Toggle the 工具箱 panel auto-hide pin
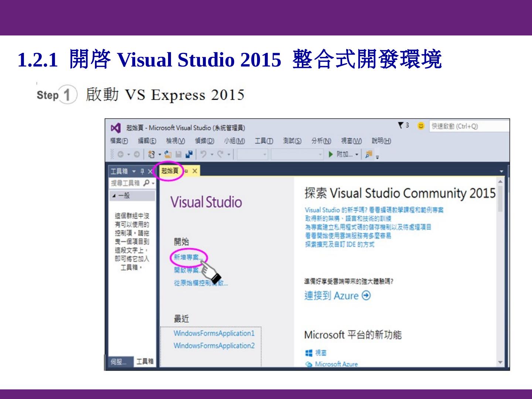This screenshot has width=532, height=399. (142, 171)
